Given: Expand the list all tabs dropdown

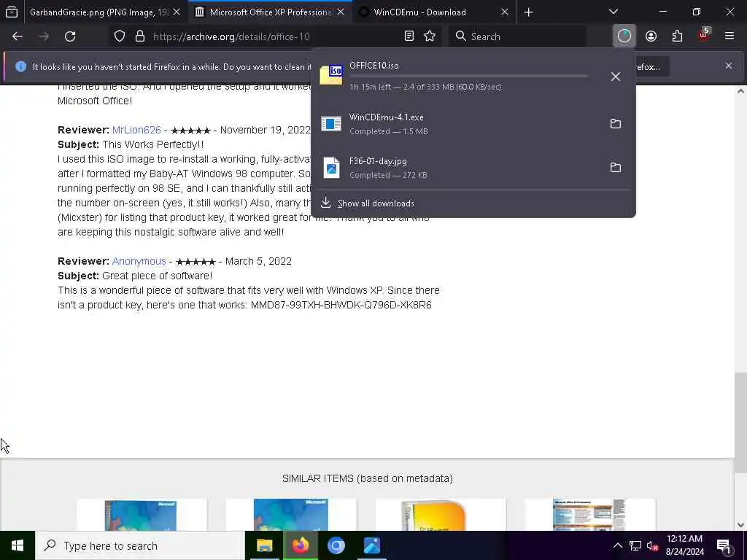Looking at the screenshot, I should [613, 12].
